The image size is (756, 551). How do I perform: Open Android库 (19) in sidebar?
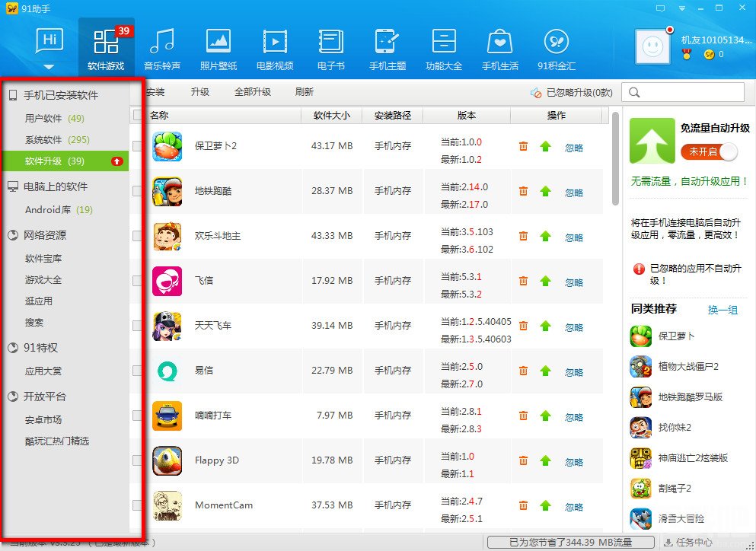coord(59,210)
